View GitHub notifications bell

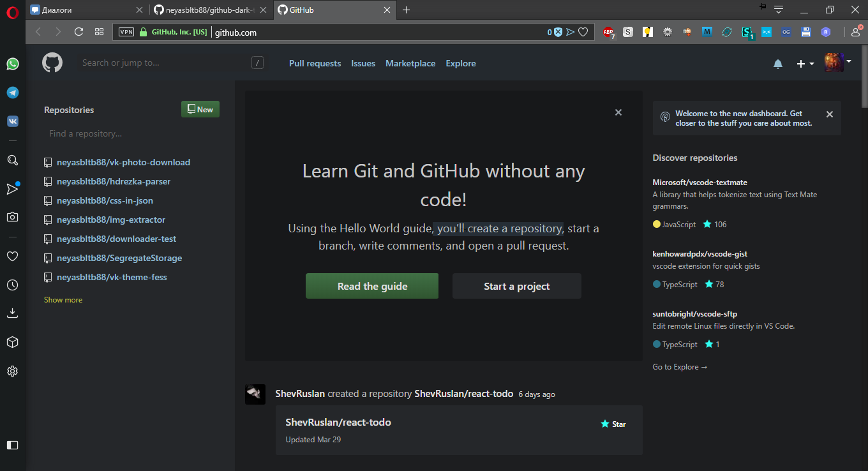[x=778, y=64]
